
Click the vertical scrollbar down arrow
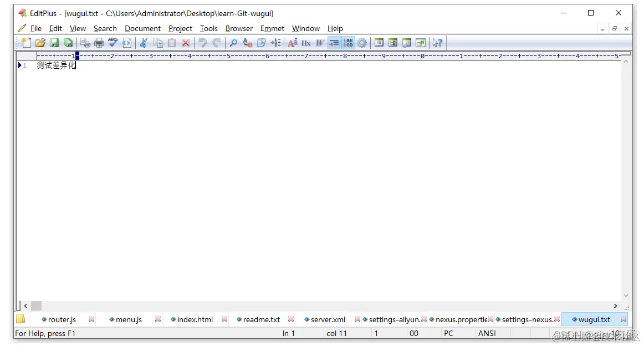(x=626, y=296)
